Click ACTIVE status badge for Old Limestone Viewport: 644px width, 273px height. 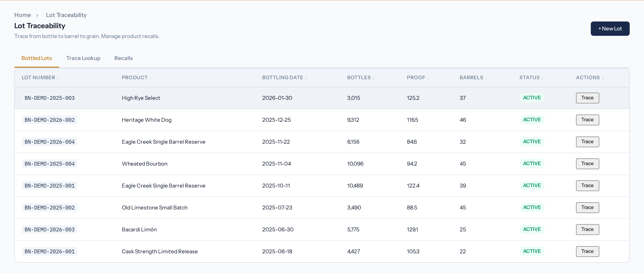coord(532,207)
